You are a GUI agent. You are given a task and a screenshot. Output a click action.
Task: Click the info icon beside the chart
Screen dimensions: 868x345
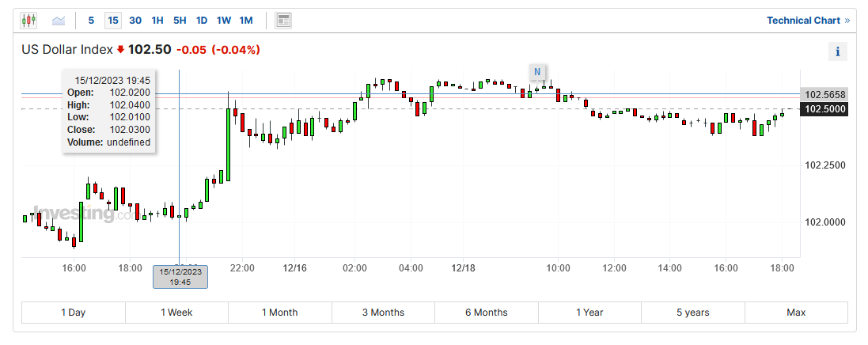coord(837,51)
